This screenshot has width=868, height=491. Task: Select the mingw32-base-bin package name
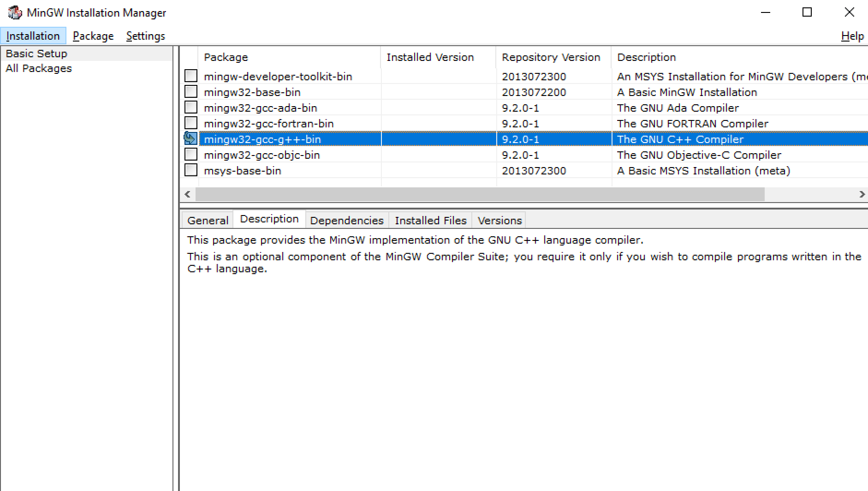point(252,92)
